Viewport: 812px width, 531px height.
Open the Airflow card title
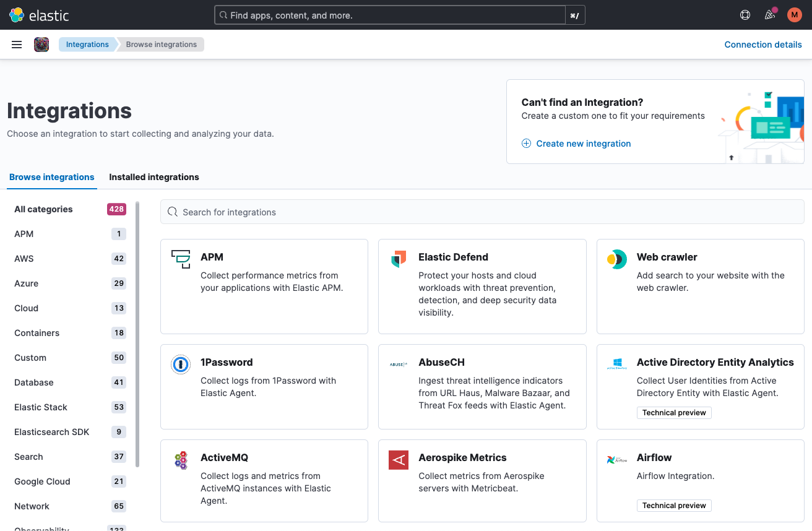click(654, 457)
